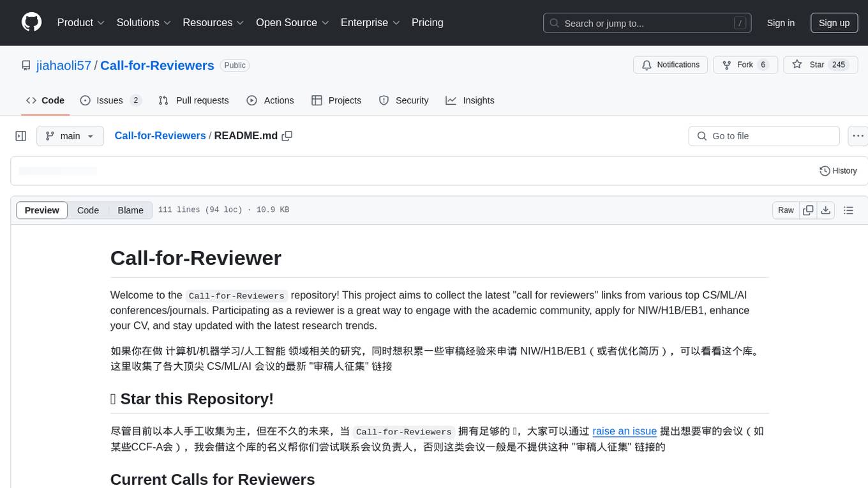
Task: Click the fork count 6
Action: point(763,65)
